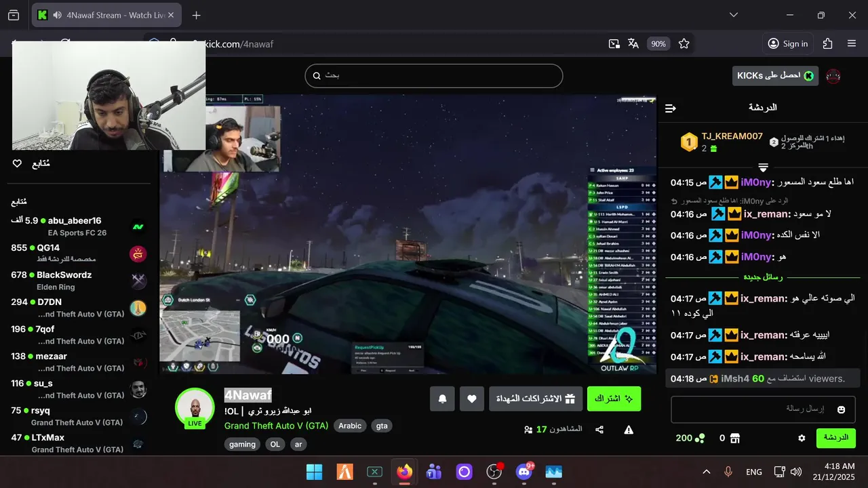Expand the chat leaderboard chevron
Screen dimensions: 868x488
(x=763, y=167)
